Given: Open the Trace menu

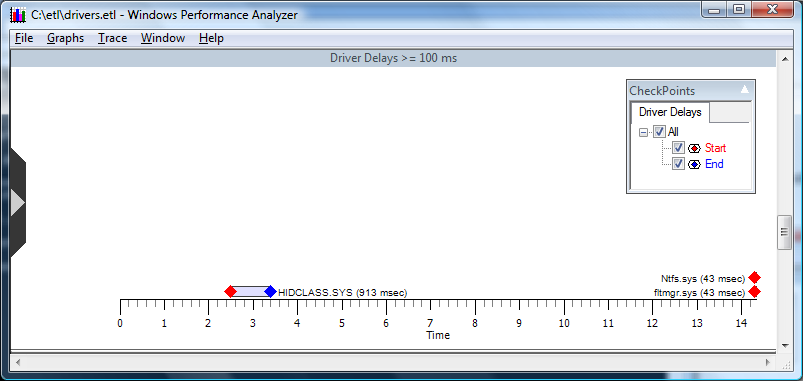Looking at the screenshot, I should (x=112, y=38).
